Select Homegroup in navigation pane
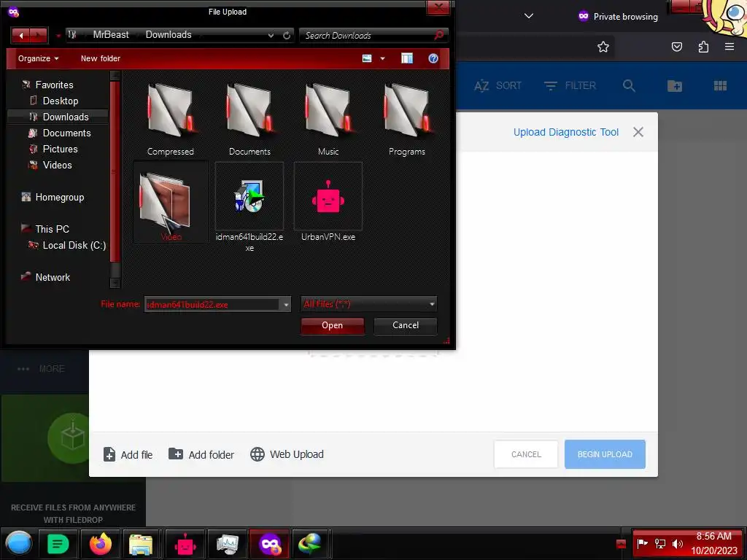747x560 pixels. click(x=59, y=197)
